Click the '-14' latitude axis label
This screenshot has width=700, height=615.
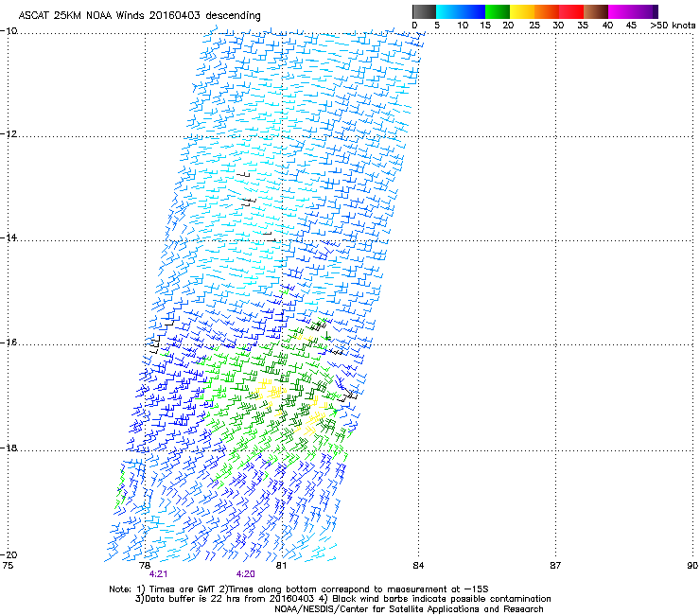click(9, 237)
